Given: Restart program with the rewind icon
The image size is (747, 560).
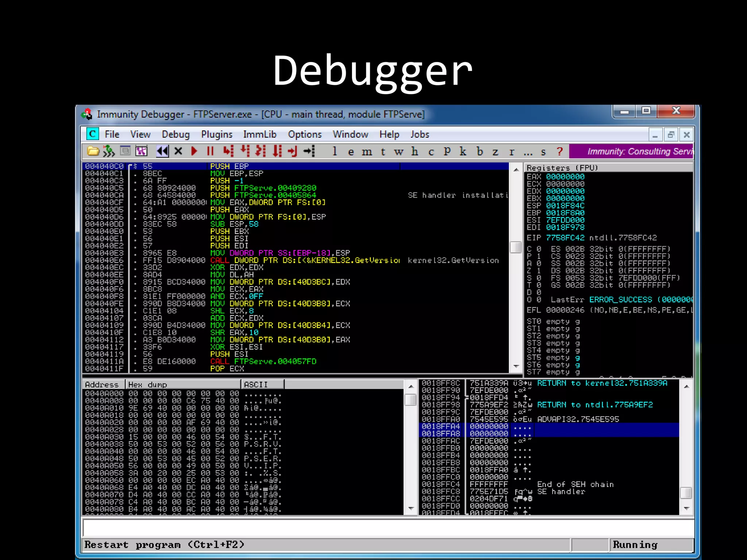Looking at the screenshot, I should pos(163,151).
